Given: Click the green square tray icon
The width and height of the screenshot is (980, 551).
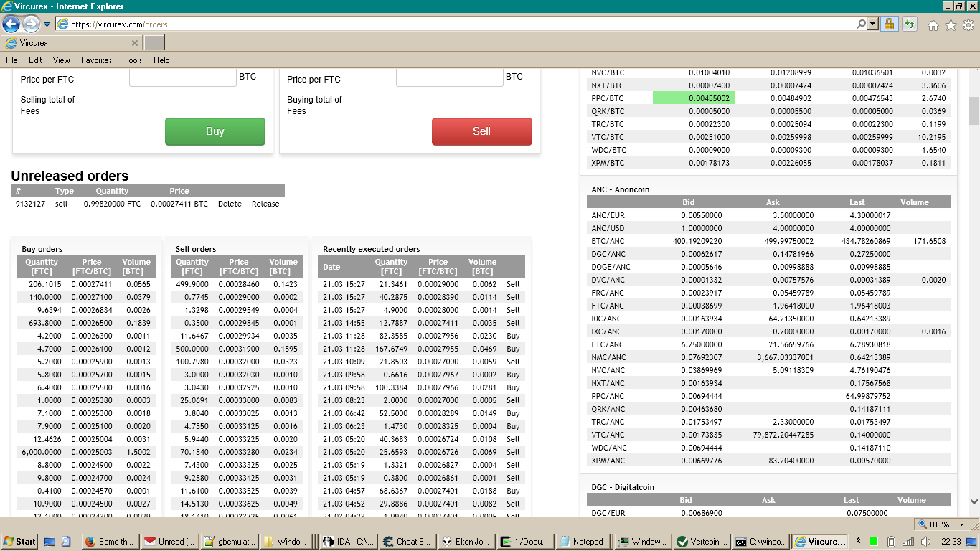Looking at the screenshot, I should (874, 542).
